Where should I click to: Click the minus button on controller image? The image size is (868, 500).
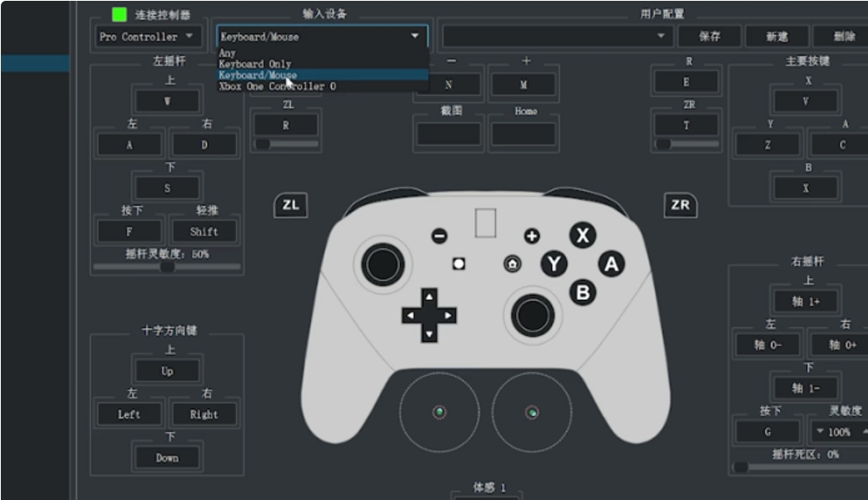pyautogui.click(x=439, y=236)
